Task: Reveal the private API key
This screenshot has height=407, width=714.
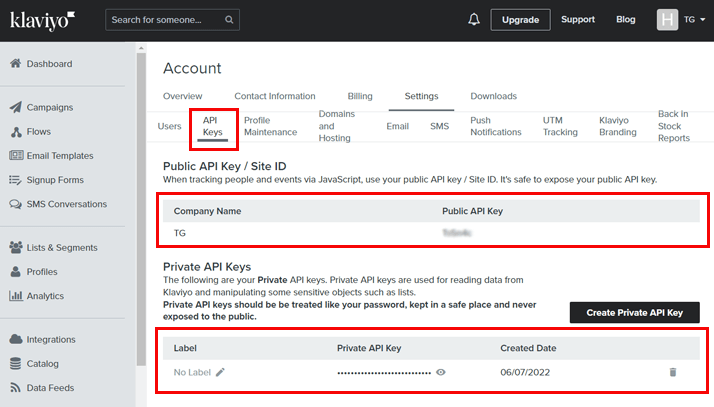Action: click(x=440, y=372)
